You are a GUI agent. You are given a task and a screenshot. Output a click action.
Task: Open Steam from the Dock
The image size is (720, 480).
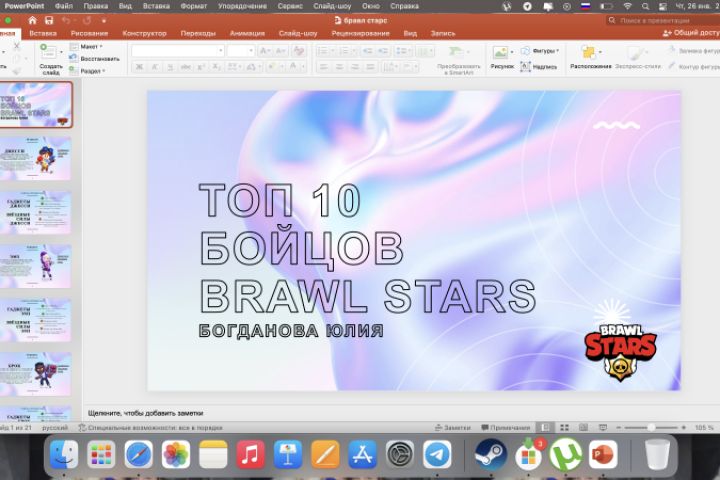[491, 454]
